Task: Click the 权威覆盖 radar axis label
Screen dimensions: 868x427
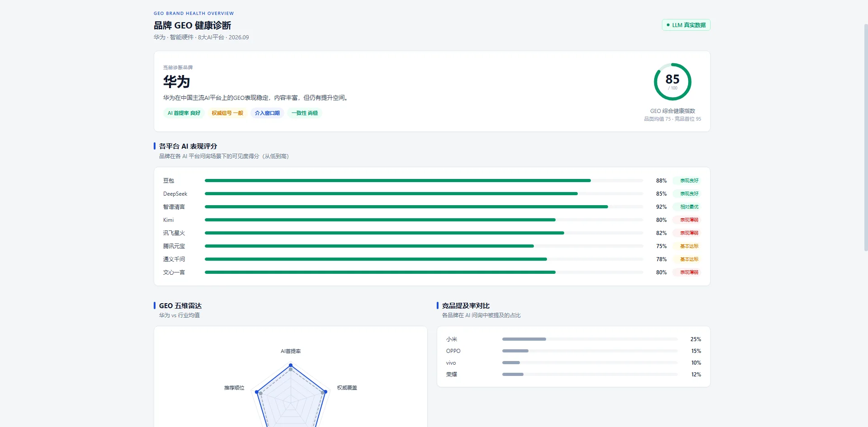Action: pos(347,388)
